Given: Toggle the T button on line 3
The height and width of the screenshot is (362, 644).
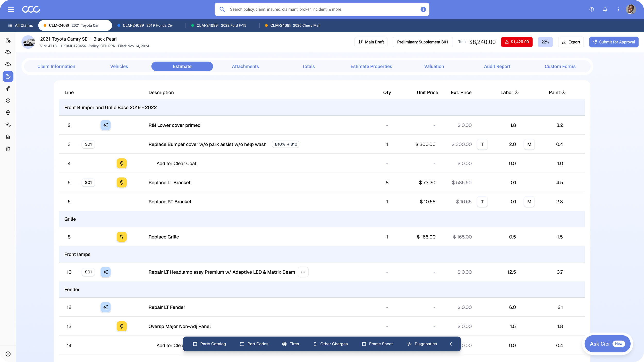Looking at the screenshot, I should [482, 144].
